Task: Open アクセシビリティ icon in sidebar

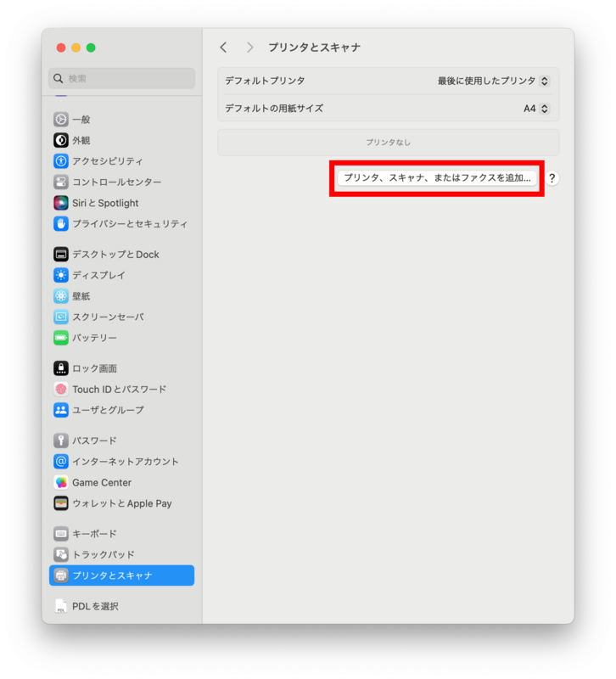Action: 61,160
